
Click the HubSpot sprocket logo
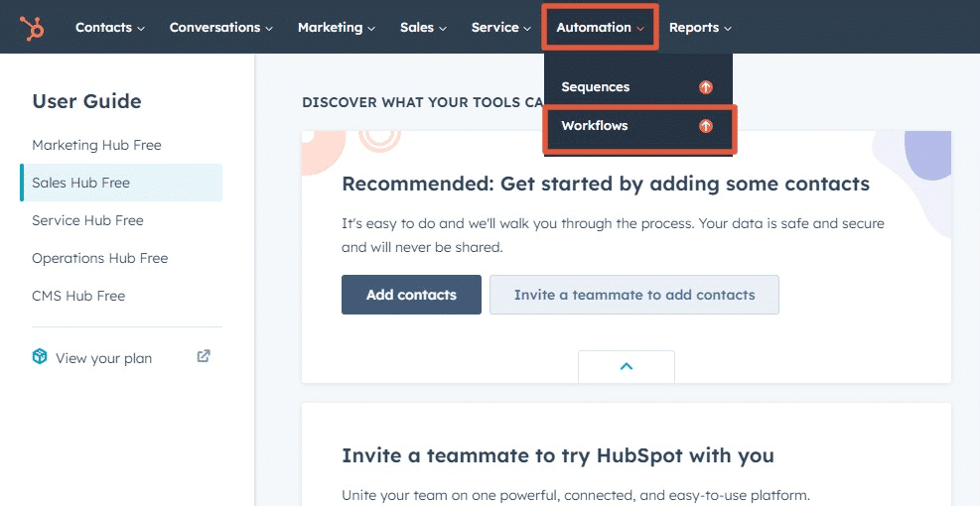pyautogui.click(x=32, y=28)
